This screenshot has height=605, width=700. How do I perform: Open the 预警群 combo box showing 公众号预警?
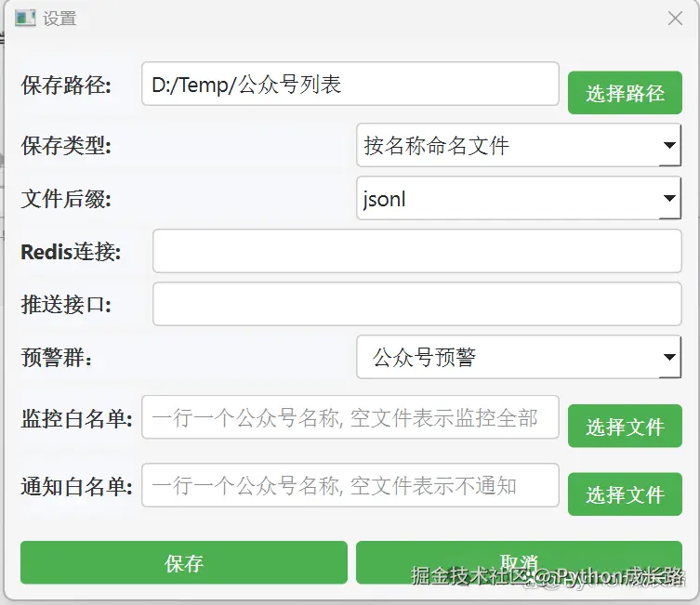pyautogui.click(x=507, y=358)
